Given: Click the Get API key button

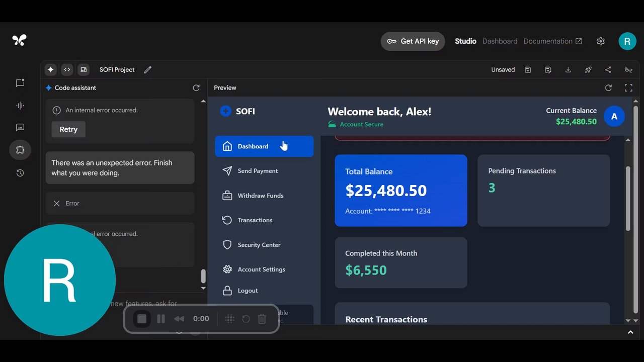Looking at the screenshot, I should pyautogui.click(x=413, y=41).
